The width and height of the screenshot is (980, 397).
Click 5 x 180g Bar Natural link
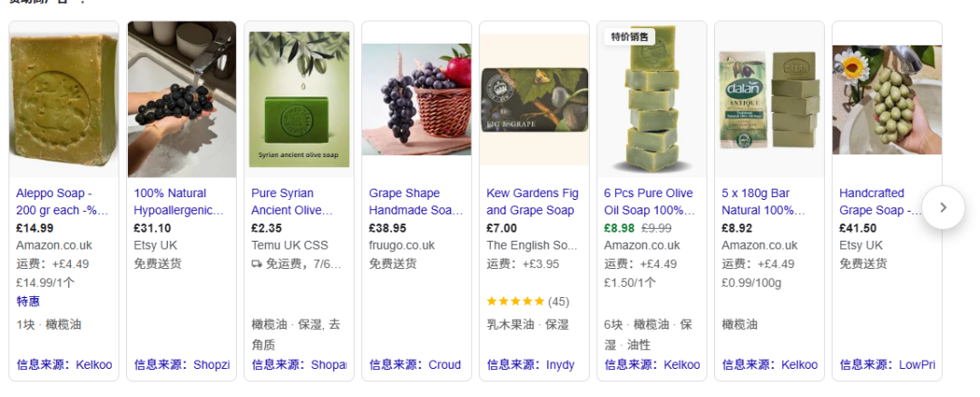763,202
